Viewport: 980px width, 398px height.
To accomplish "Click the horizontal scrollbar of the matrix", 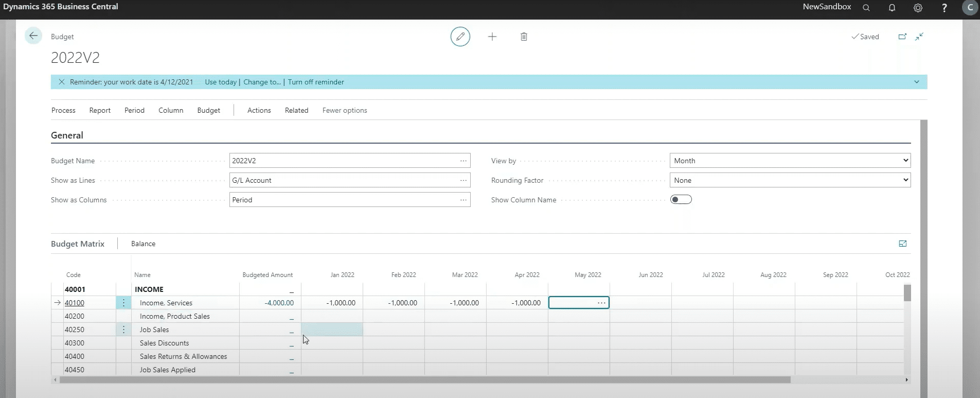I will click(x=424, y=380).
